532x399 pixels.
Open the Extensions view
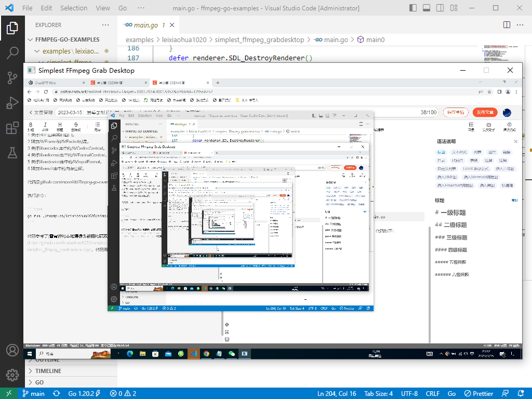tap(12, 128)
